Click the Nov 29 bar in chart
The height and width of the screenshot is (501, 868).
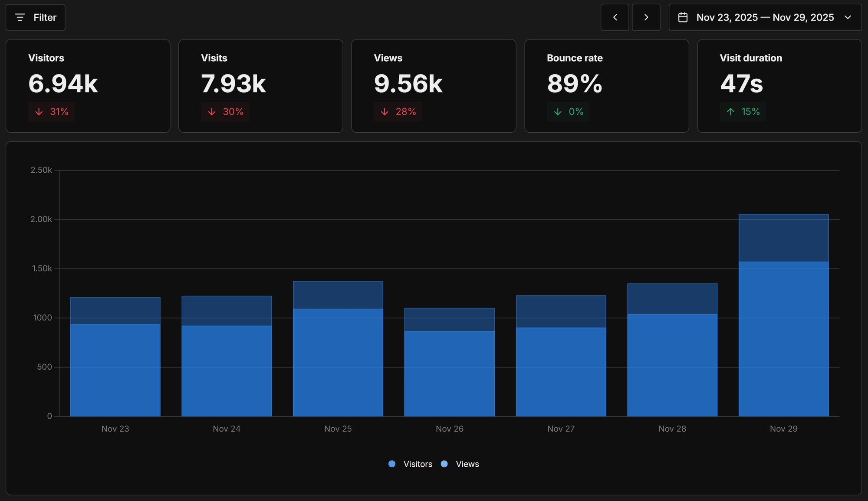click(783, 338)
